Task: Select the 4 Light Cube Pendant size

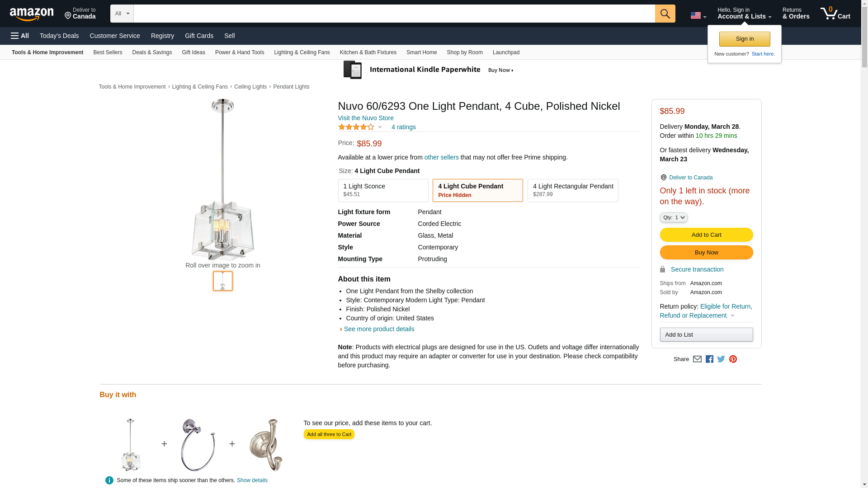Action: 477,190
